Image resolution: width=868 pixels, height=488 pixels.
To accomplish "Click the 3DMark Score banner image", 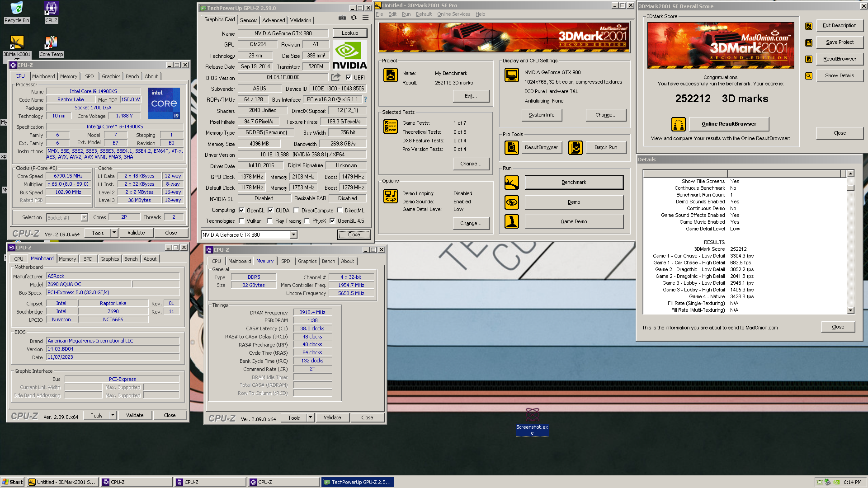I will coord(721,45).
